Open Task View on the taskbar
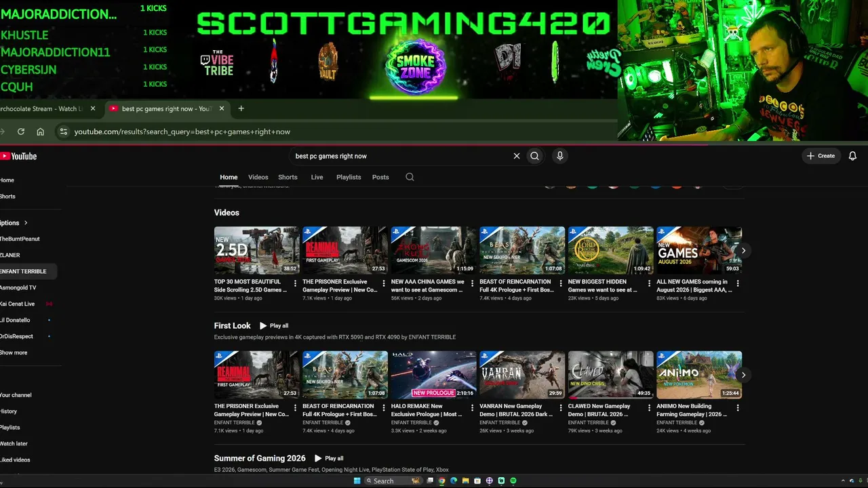 [430, 481]
